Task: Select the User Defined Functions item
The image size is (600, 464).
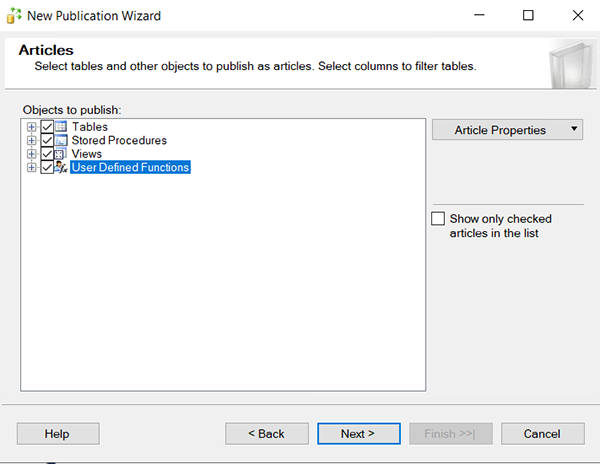Action: click(x=130, y=168)
